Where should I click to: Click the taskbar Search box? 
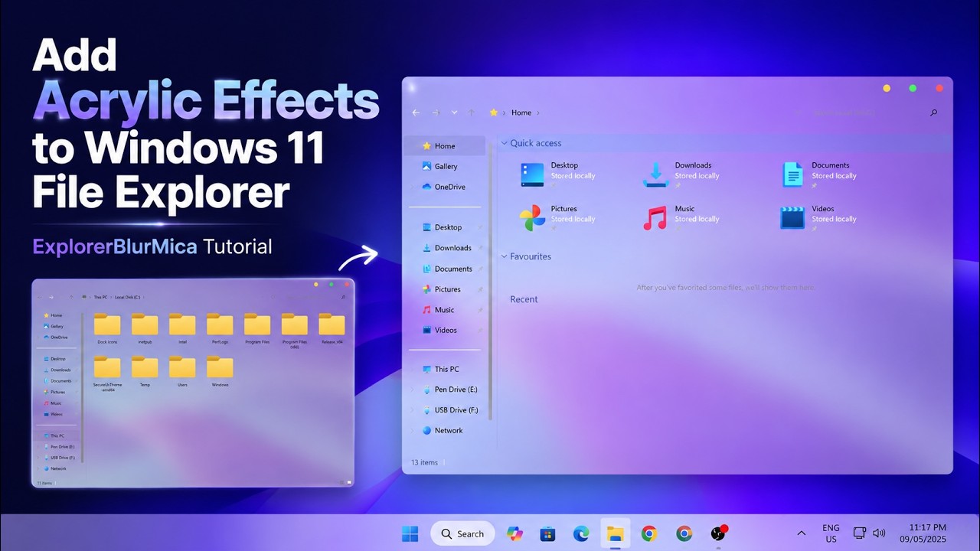(462, 533)
